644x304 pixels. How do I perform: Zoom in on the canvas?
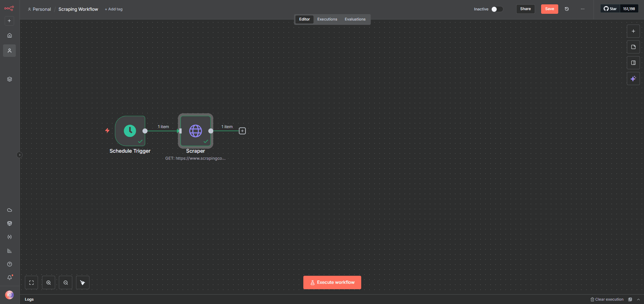point(48,283)
